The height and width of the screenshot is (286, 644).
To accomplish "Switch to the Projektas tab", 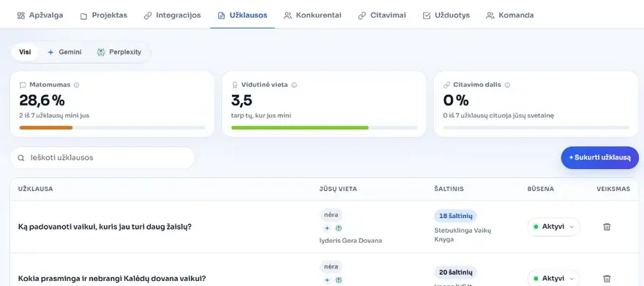I will pos(103,15).
